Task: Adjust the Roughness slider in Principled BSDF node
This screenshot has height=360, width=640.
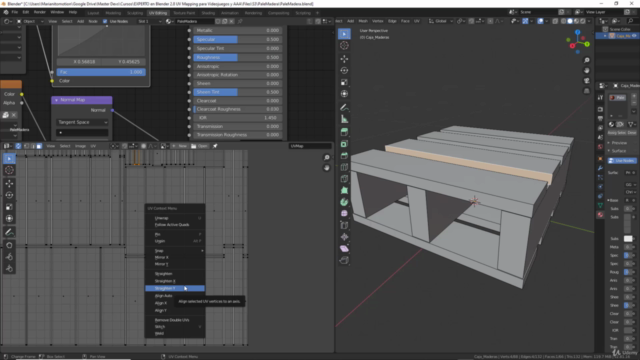Action: [237, 58]
